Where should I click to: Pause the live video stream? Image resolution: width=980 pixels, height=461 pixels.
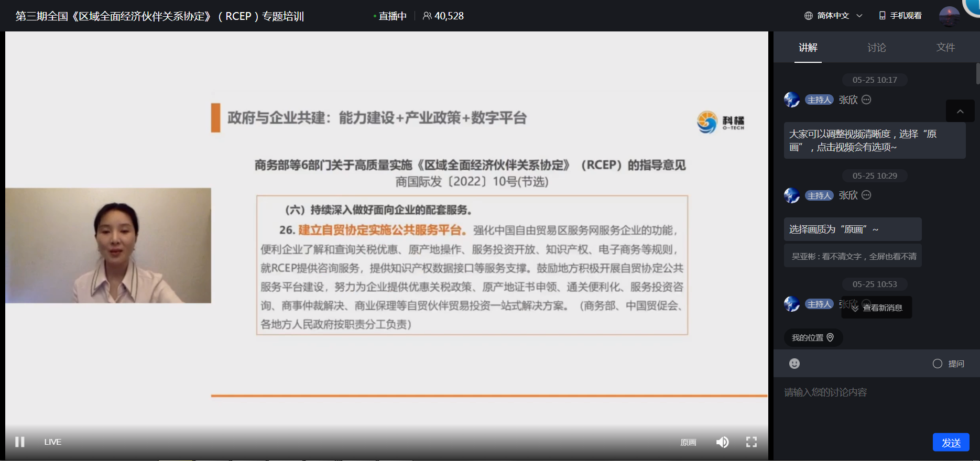pos(20,442)
